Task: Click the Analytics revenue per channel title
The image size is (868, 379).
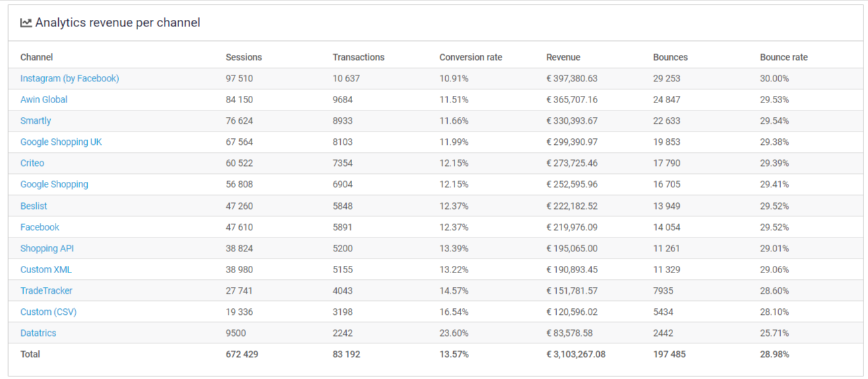Action: click(118, 22)
